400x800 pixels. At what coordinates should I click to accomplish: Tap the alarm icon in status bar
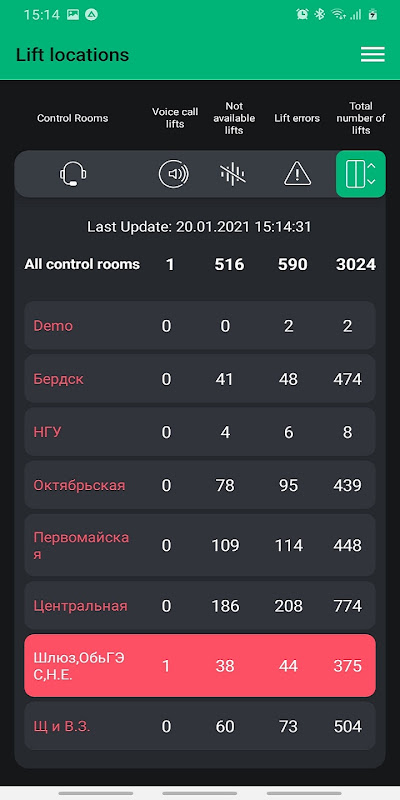tap(302, 14)
